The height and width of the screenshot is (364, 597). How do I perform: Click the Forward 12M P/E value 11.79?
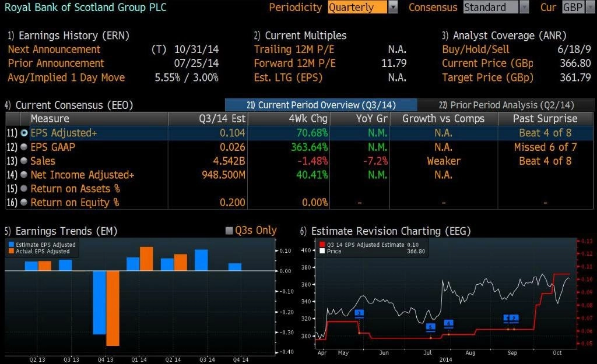[394, 63]
